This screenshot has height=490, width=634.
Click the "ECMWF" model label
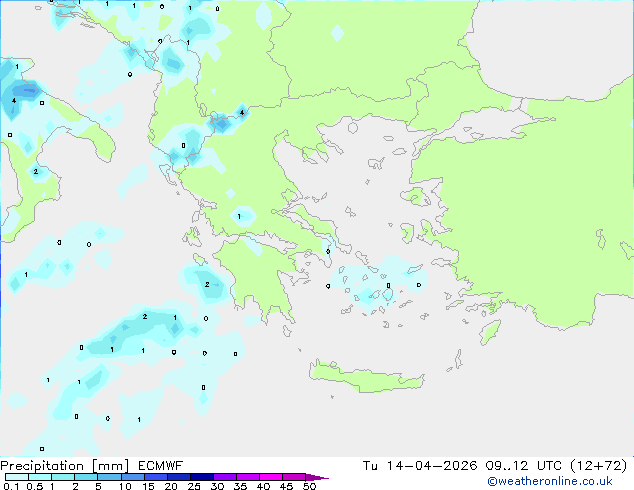[160, 466]
